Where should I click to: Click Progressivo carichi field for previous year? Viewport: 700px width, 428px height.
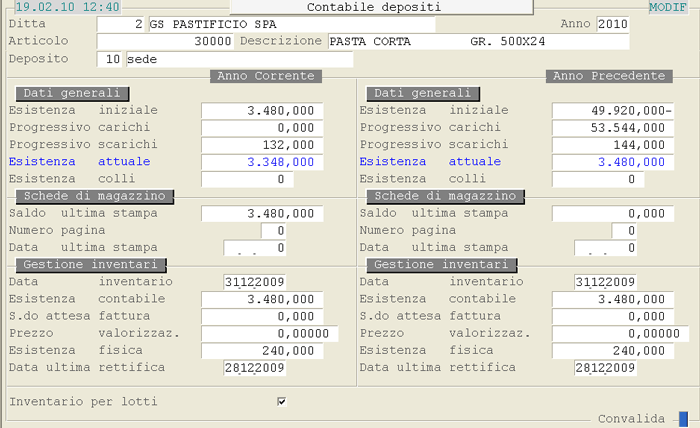610,127
